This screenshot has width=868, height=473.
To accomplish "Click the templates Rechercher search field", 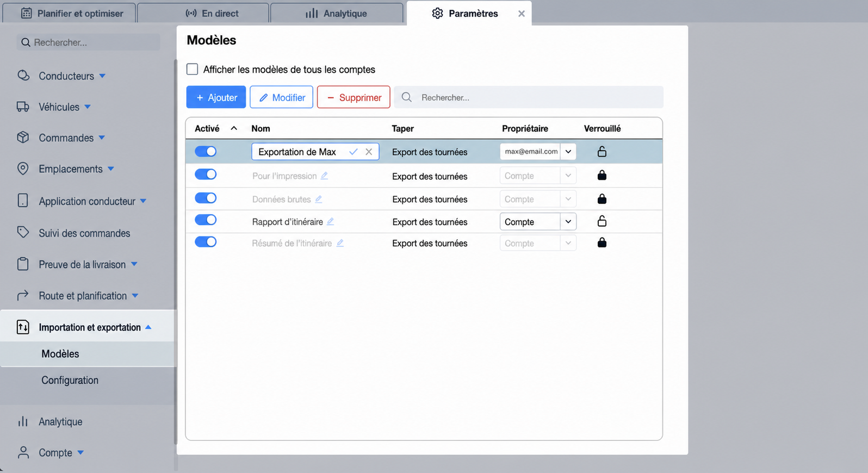I will [529, 97].
